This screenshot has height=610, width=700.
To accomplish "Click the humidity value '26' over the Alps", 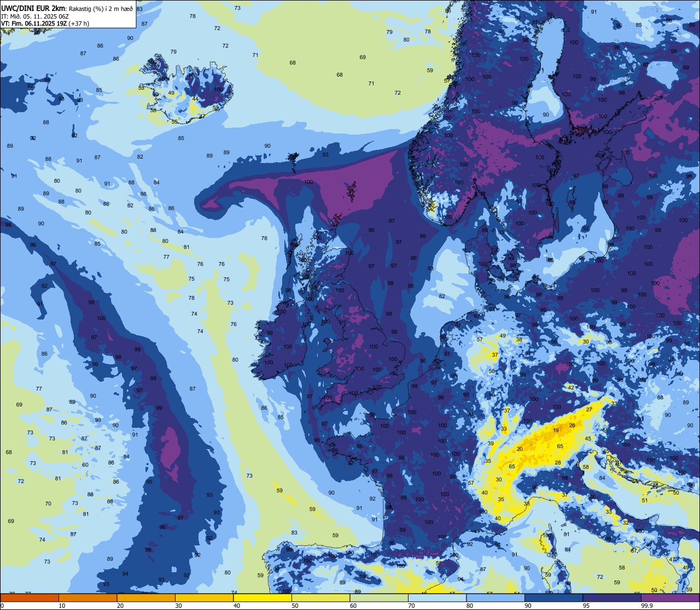I will click(572, 426).
